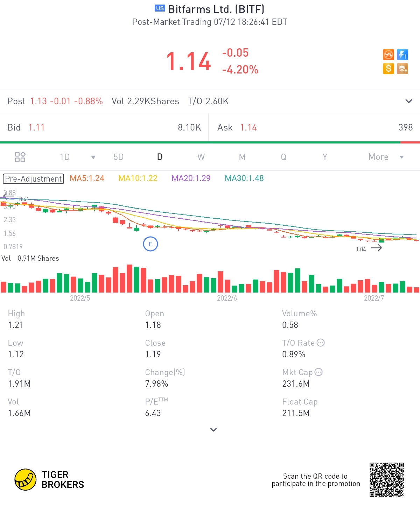Switch to the 5D chart tab
420x520 pixels.
click(119, 157)
